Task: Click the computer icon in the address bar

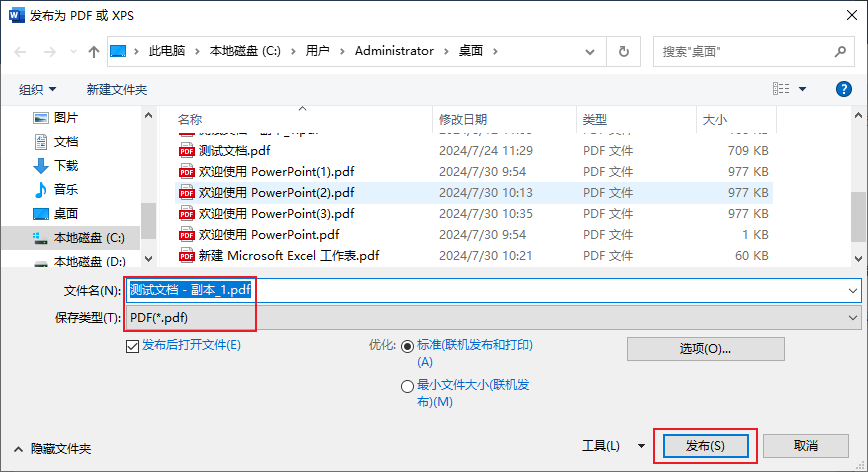Action: coord(118,51)
